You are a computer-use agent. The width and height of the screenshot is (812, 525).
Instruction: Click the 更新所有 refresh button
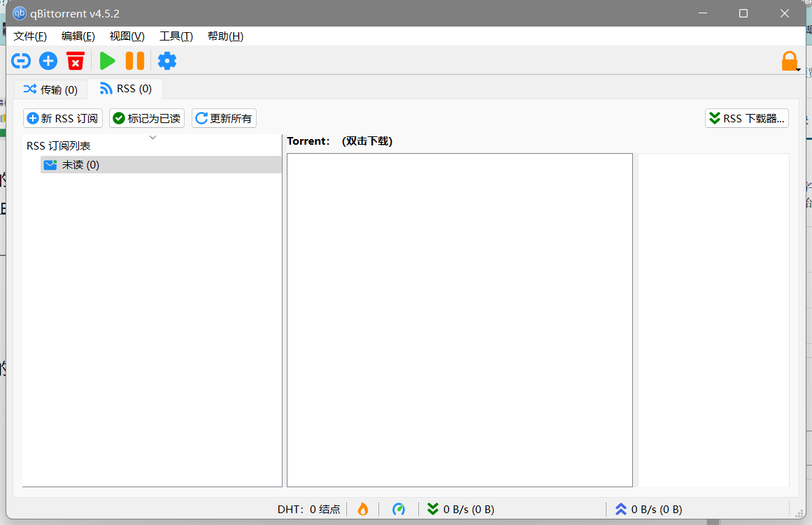coord(224,118)
